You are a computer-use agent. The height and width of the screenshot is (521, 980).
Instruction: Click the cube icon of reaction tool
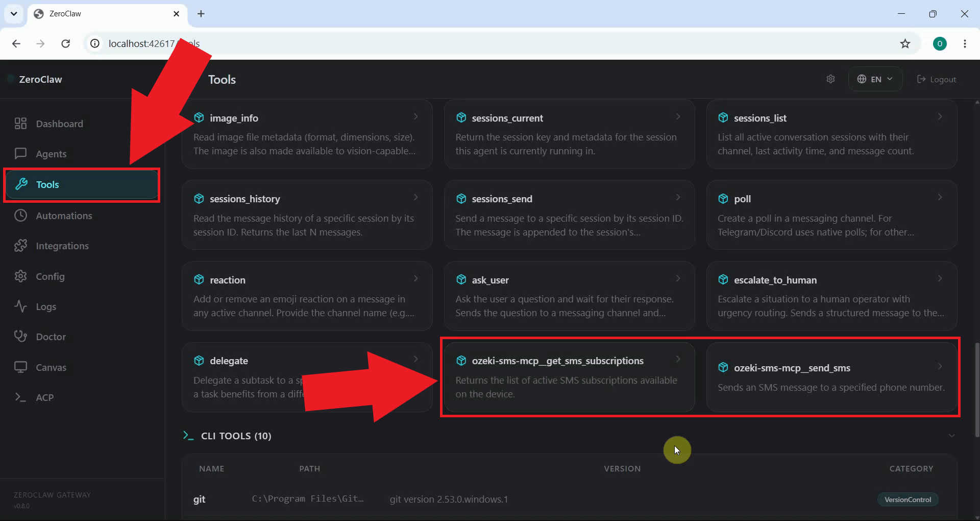pyautogui.click(x=199, y=280)
